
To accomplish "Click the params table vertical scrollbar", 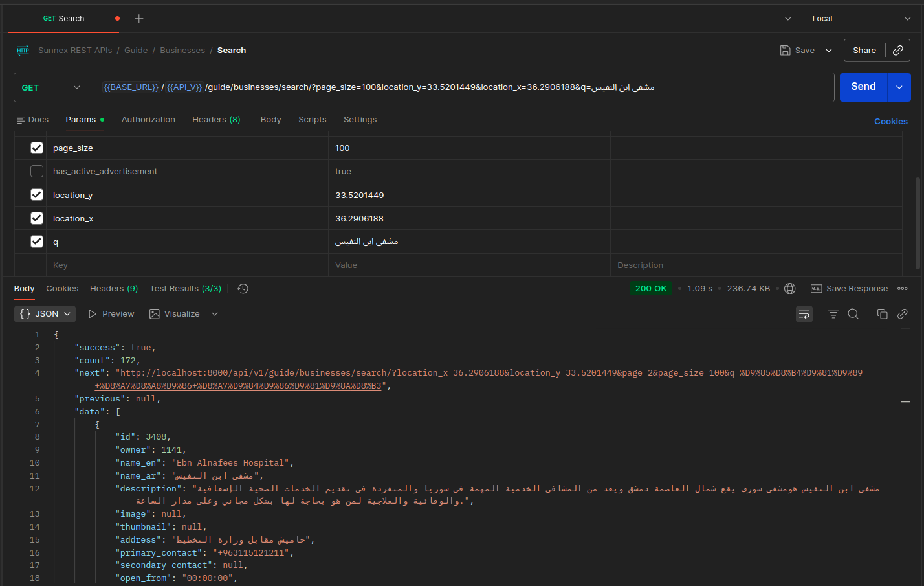I will [x=918, y=223].
